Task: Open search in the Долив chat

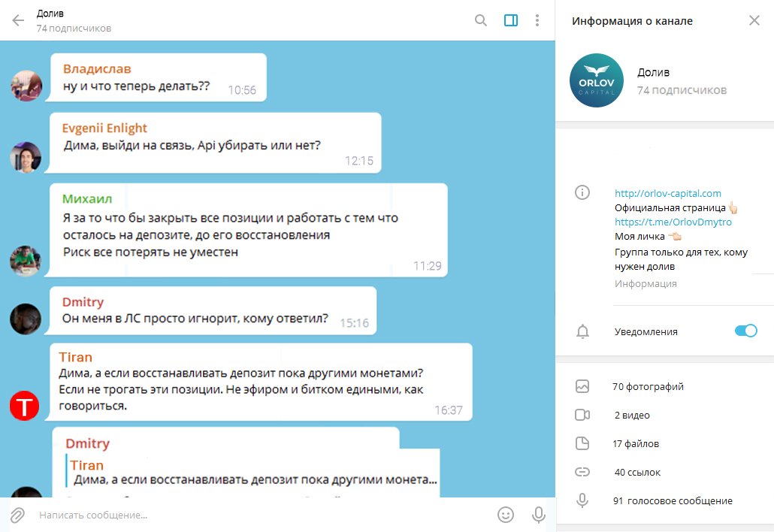Action: tap(481, 20)
